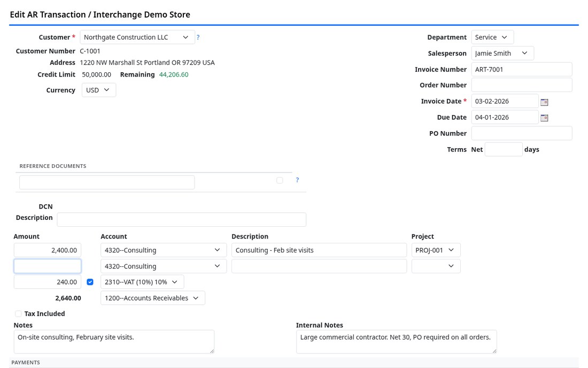Viewport: 588px width, 368px height.
Task: Click the empty Order Number field
Action: [x=522, y=85]
